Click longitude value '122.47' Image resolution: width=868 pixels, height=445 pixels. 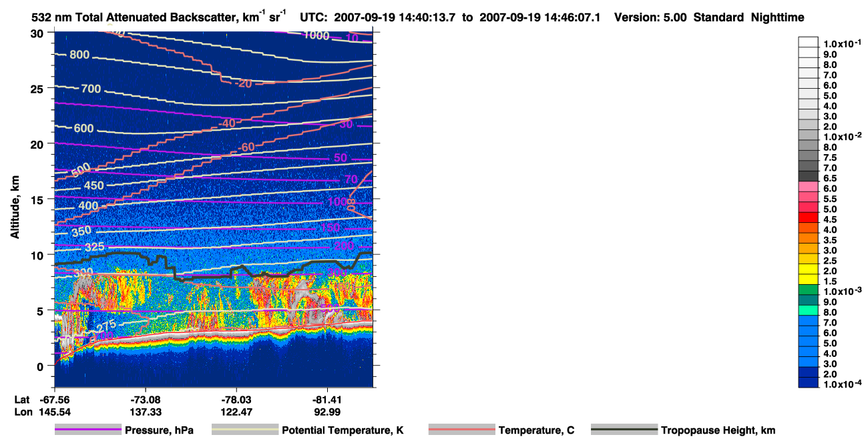point(237,412)
